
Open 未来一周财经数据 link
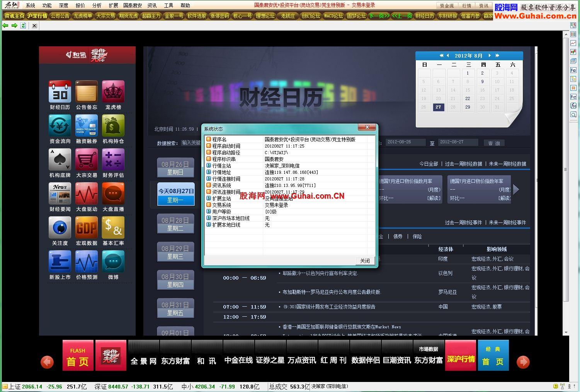click(507, 164)
